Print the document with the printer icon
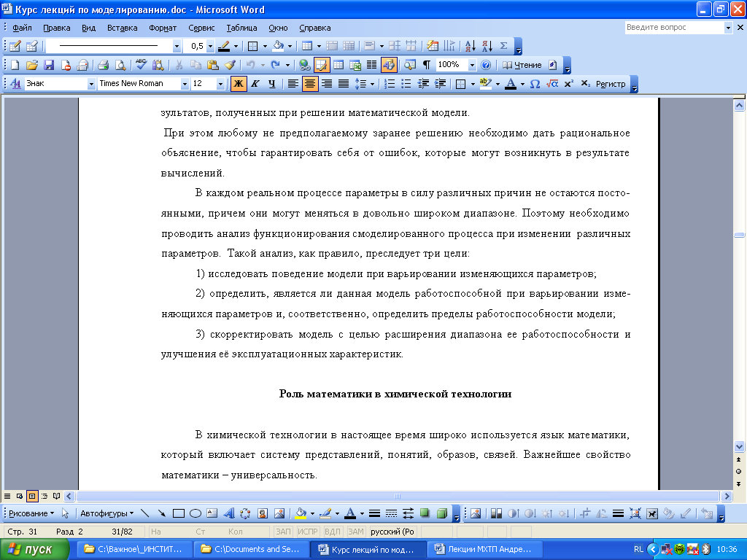The image size is (747, 560). point(103,65)
